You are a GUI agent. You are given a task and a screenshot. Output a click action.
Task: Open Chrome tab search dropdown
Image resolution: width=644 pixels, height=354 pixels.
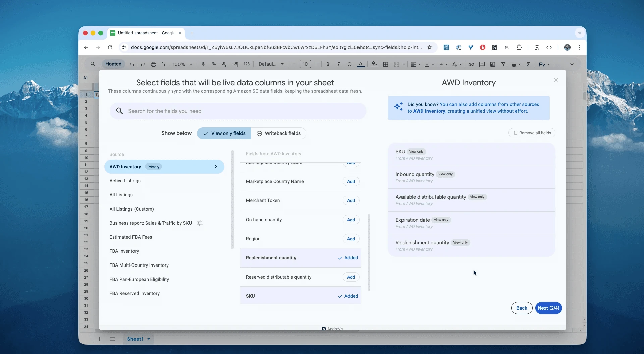point(580,33)
